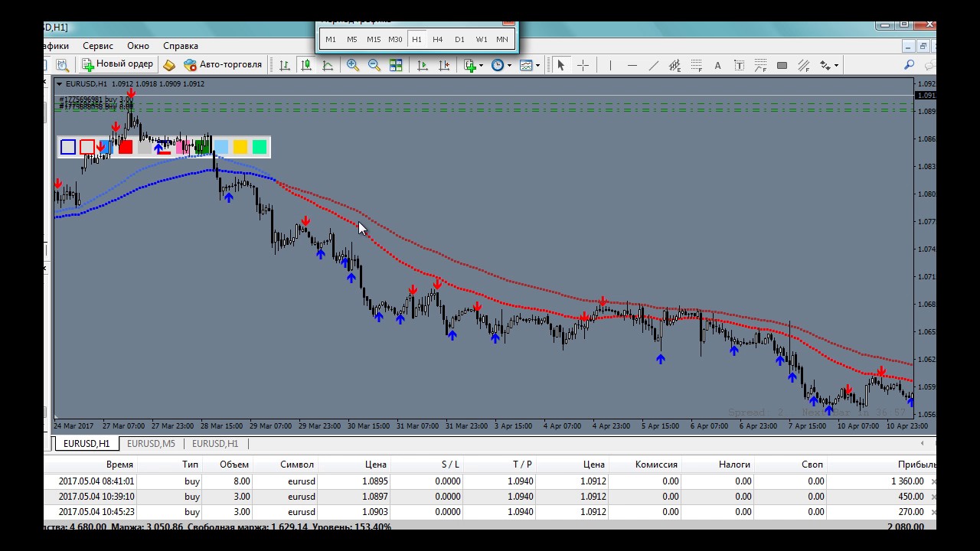Screen dimensions: 980x551
Task: Select the text label tool
Action: point(739,65)
